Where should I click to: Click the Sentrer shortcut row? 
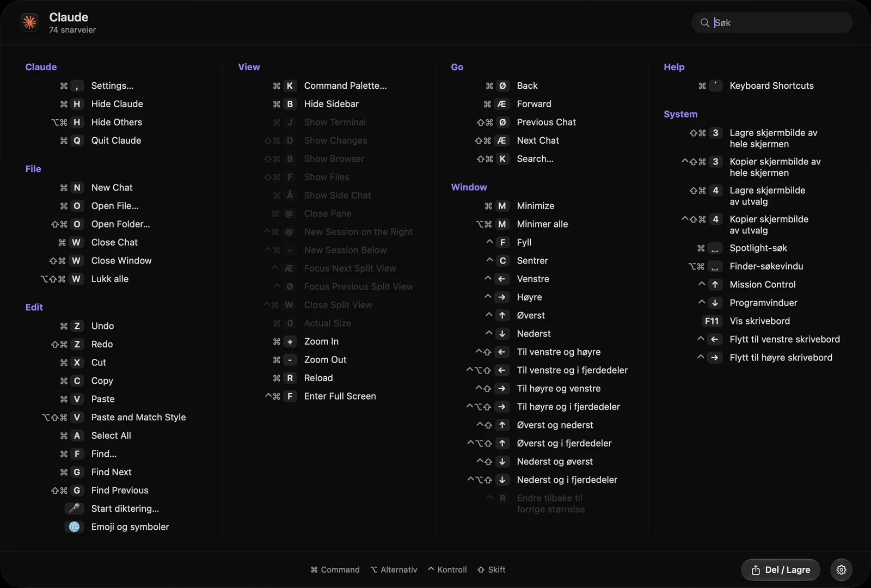(517, 261)
